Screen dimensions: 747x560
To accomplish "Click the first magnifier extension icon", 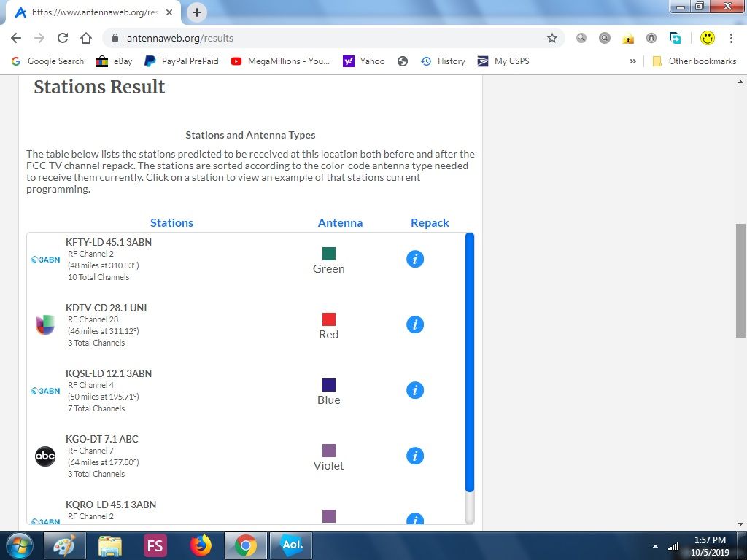I will [581, 38].
